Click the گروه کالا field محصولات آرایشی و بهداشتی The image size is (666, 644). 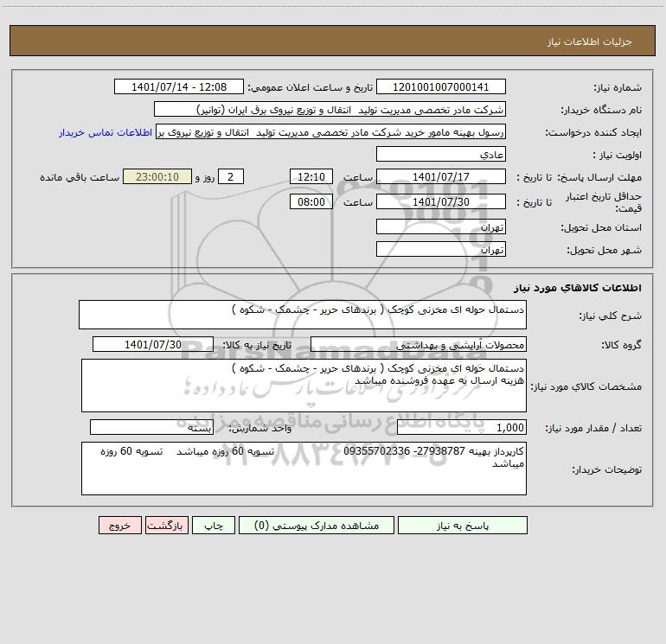[x=419, y=344]
